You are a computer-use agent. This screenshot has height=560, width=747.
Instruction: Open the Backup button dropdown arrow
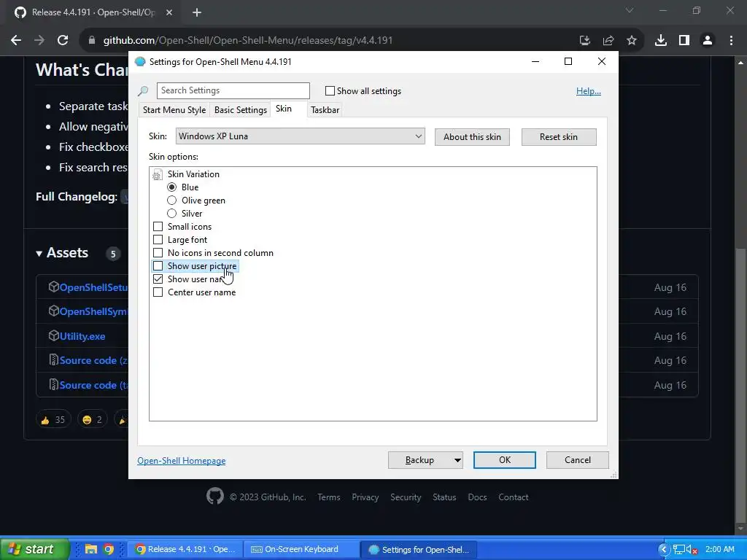click(457, 460)
